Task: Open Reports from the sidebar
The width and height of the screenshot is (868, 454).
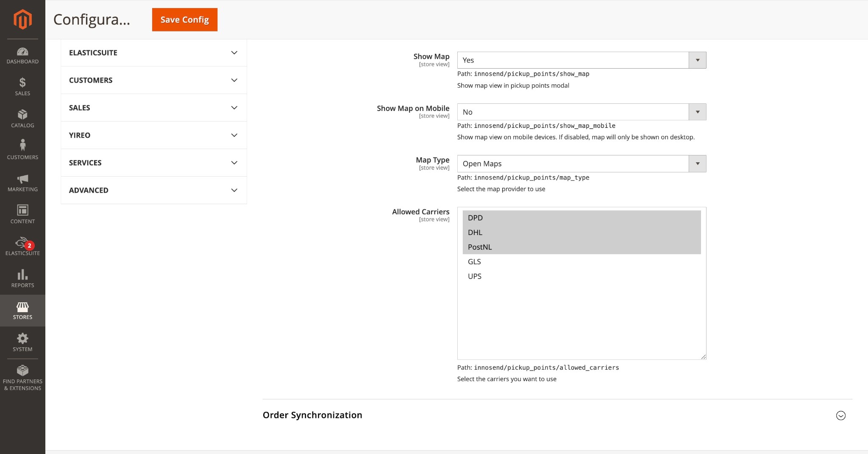Action: [22, 277]
